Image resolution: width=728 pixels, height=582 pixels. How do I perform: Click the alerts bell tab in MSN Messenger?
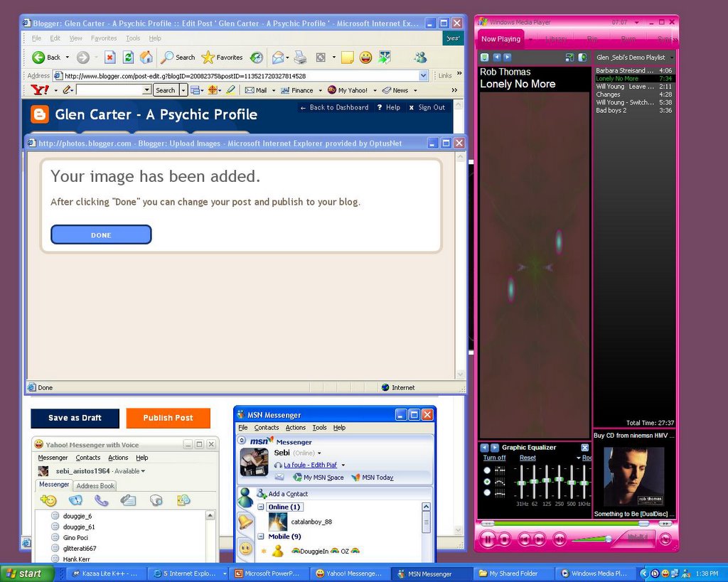pyautogui.click(x=245, y=522)
